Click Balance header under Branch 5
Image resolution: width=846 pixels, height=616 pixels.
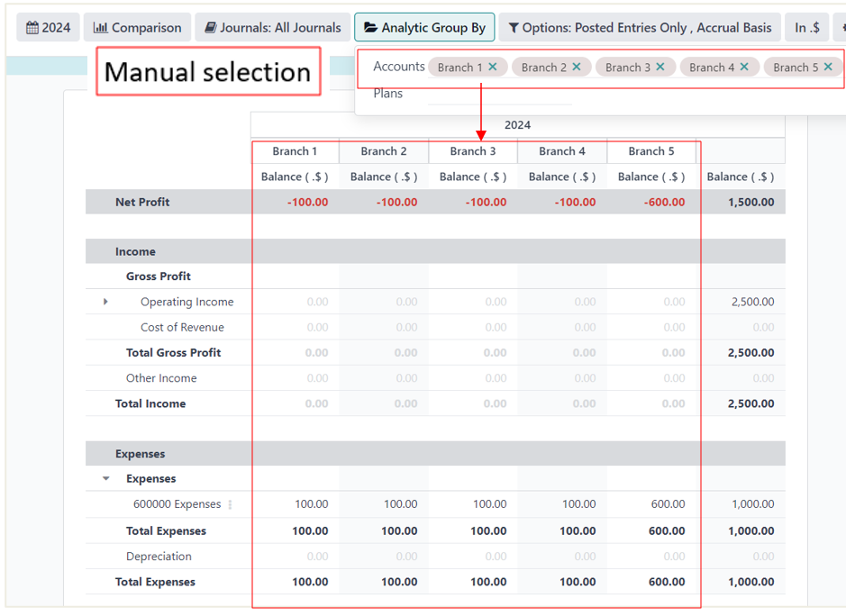pos(651,177)
